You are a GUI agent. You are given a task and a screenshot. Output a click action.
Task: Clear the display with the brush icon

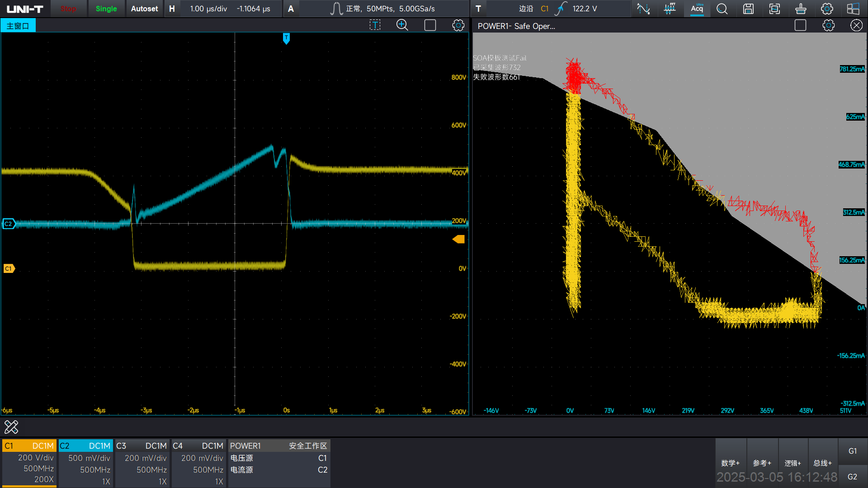(x=801, y=9)
